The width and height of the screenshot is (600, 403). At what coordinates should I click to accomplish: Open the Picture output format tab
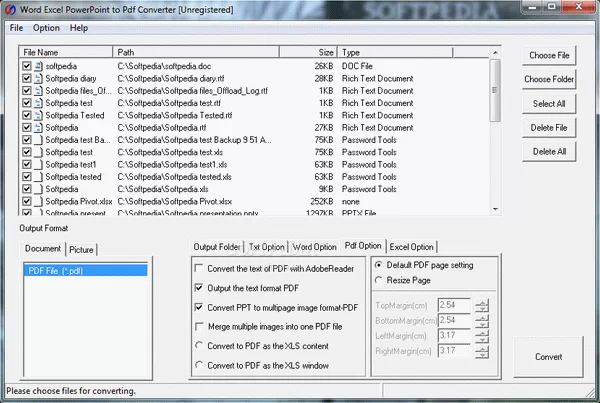click(x=82, y=249)
